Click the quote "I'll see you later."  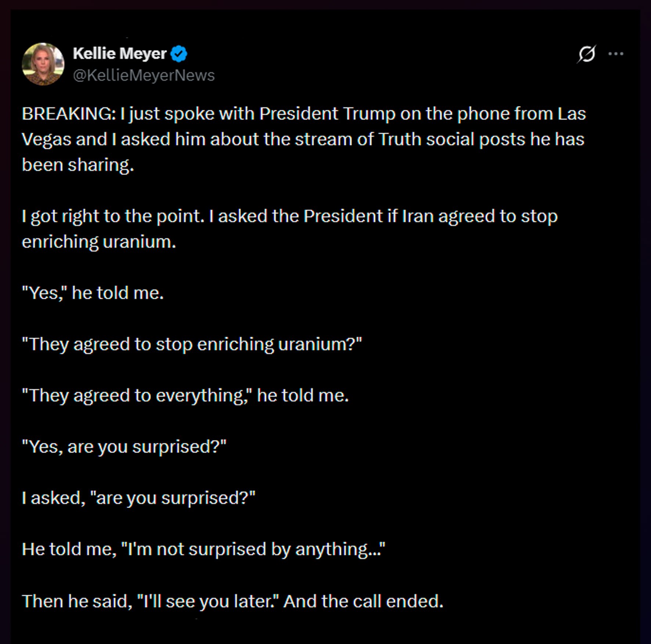(208, 601)
